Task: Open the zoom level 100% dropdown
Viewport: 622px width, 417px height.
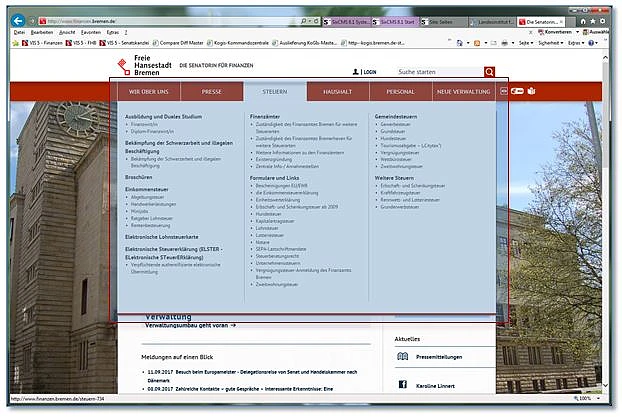Action: pos(588,399)
